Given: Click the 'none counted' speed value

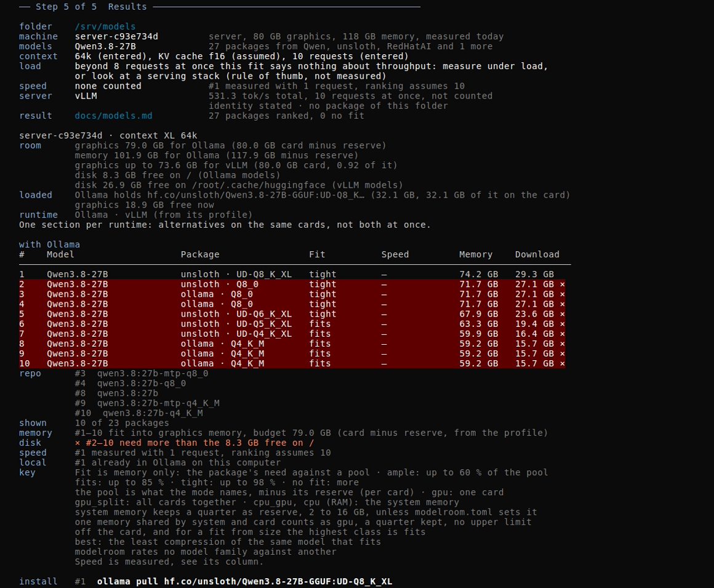Looking at the screenshot, I should click(x=108, y=86).
